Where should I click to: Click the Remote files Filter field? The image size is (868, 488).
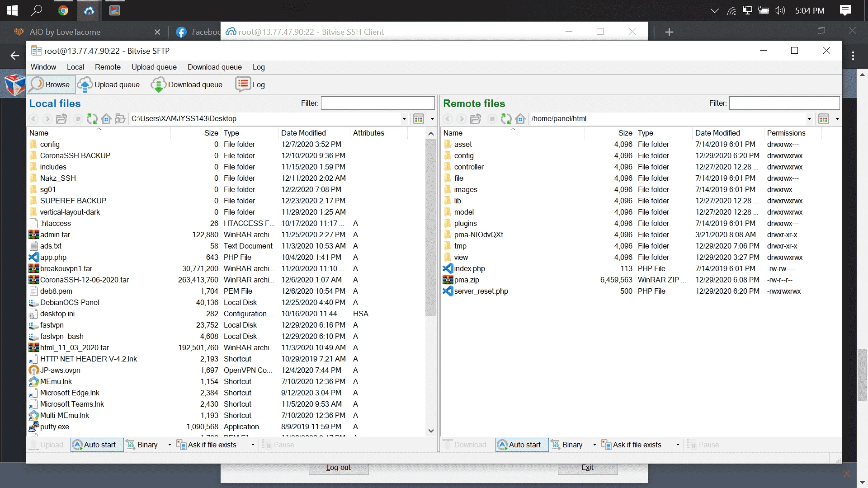(x=784, y=103)
